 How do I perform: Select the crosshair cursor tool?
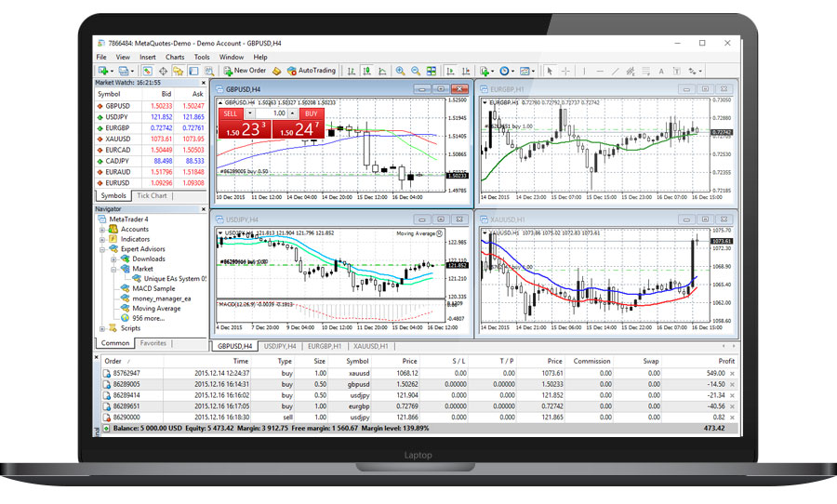(565, 71)
